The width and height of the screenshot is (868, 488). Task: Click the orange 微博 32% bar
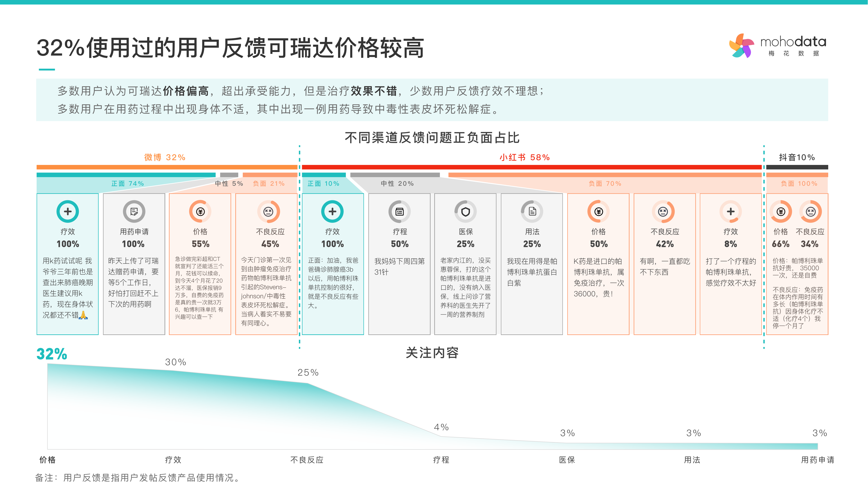point(167,167)
